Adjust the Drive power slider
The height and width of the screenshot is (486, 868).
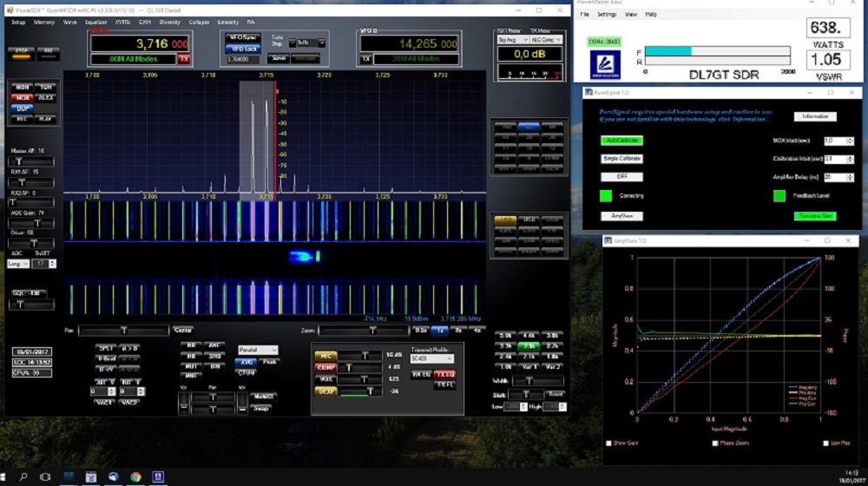(31, 243)
